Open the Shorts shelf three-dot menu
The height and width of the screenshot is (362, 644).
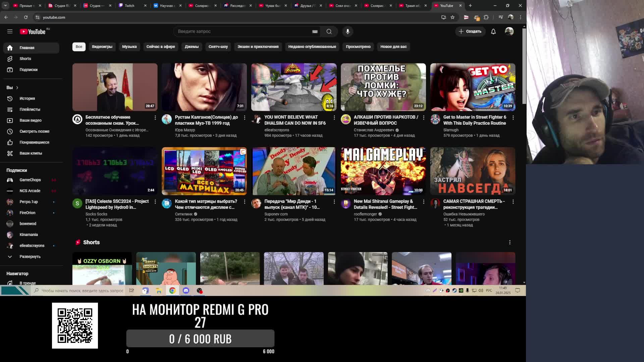pyautogui.click(x=509, y=242)
